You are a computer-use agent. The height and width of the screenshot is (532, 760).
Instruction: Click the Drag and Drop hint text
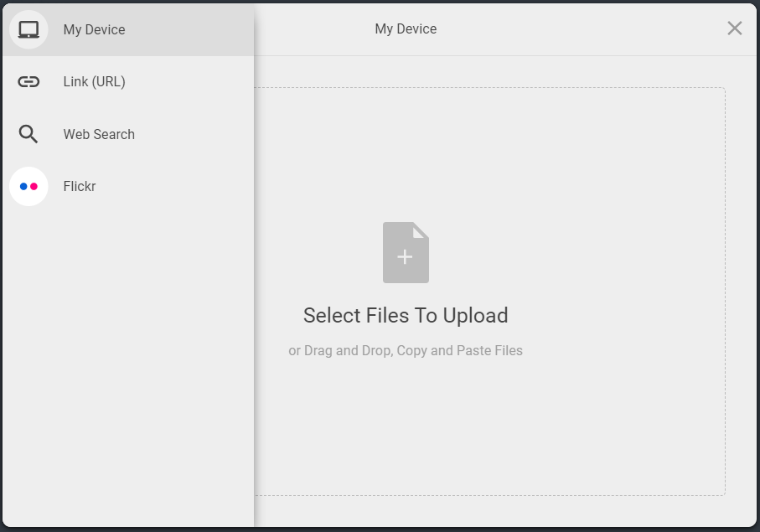point(406,350)
